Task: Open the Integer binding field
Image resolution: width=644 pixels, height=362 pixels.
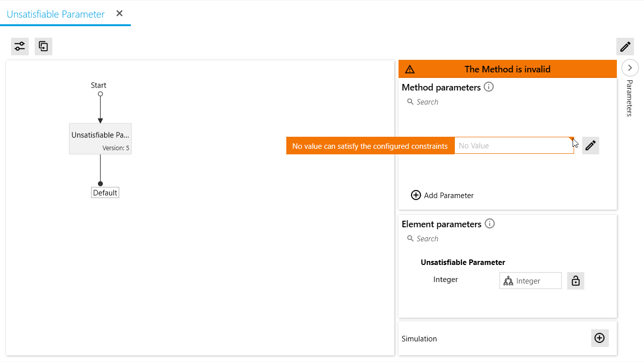Action: [x=530, y=281]
